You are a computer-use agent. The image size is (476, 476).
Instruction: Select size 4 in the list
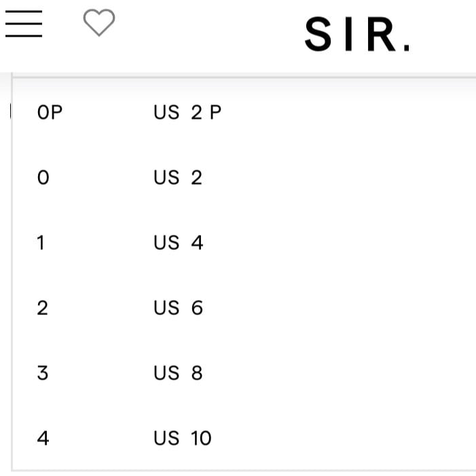point(43,438)
